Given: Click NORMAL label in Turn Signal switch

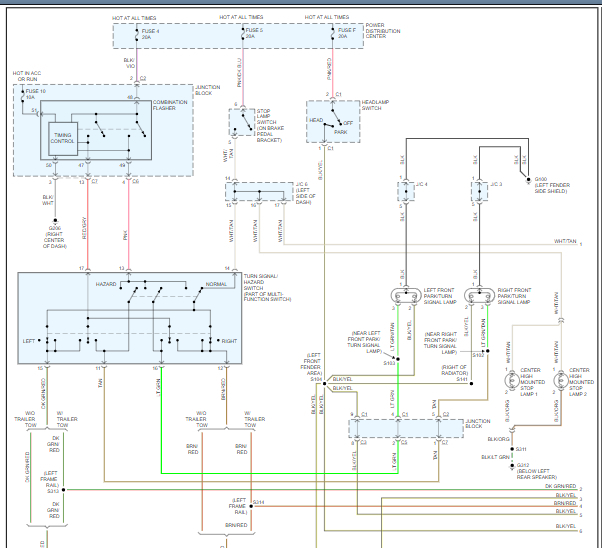Looking at the screenshot, I should pos(216,284).
